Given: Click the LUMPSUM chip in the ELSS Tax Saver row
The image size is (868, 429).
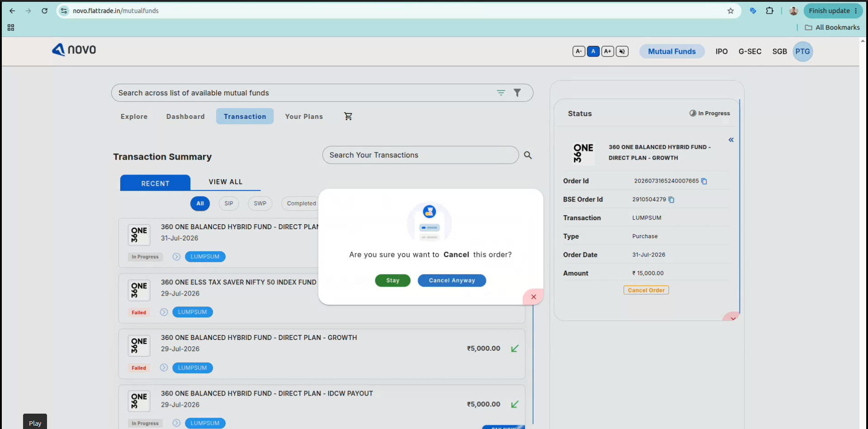Looking at the screenshot, I should [193, 312].
